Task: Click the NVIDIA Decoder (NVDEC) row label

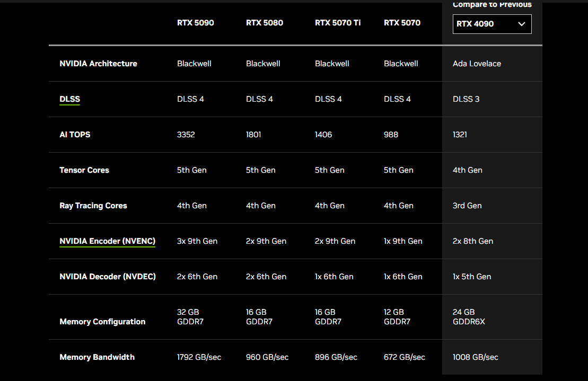Action: [x=108, y=277]
